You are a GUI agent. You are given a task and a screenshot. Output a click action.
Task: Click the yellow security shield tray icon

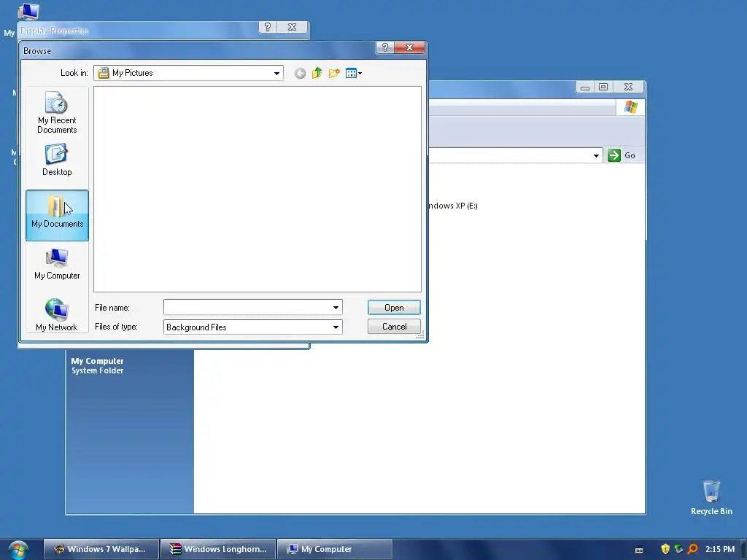point(665,549)
